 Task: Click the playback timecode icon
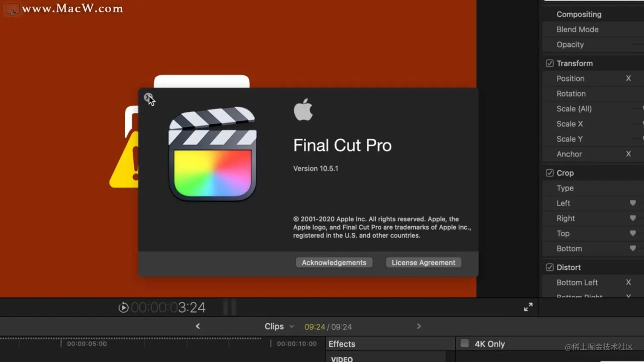124,307
